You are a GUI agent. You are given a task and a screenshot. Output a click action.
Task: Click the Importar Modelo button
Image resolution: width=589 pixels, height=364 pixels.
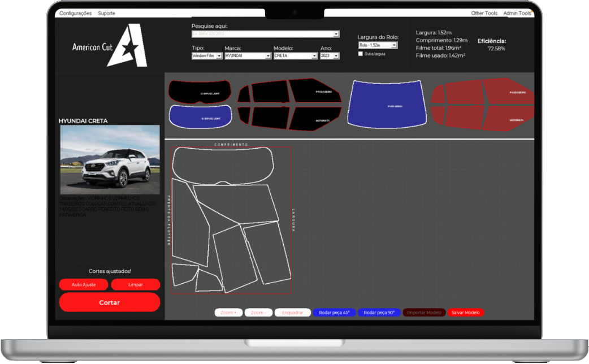424,313
